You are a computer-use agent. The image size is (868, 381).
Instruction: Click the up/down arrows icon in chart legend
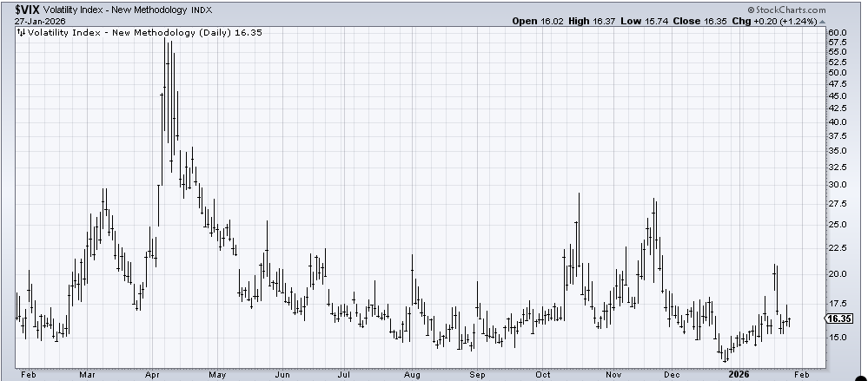19,32
